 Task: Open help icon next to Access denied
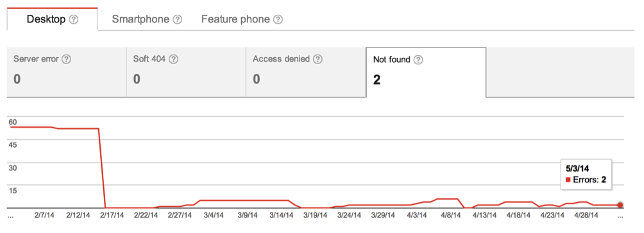(x=318, y=59)
